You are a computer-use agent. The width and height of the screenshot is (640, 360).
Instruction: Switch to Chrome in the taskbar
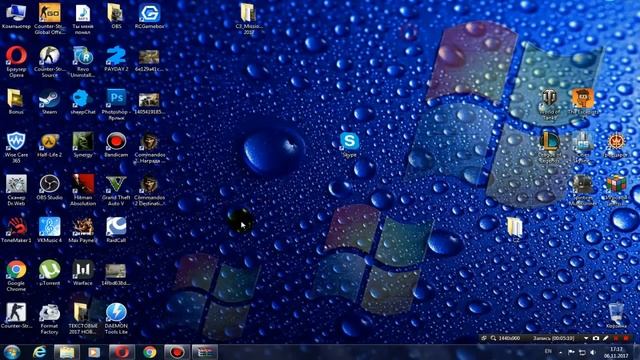tap(149, 352)
